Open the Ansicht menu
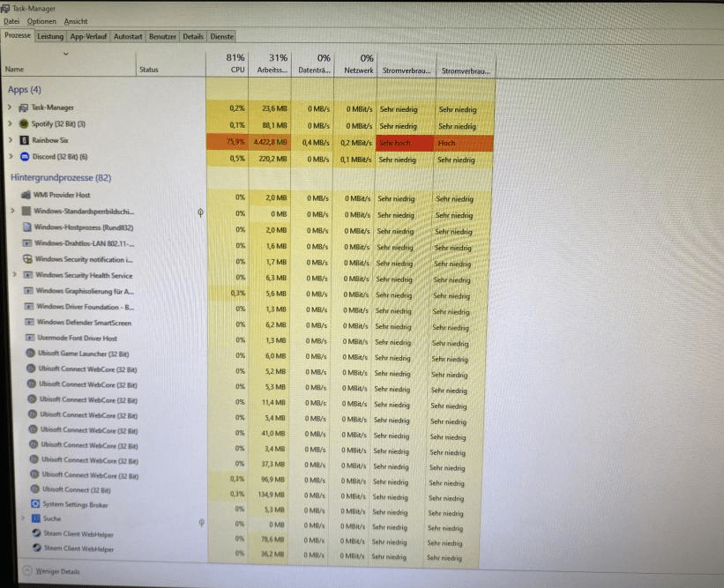The height and width of the screenshot is (588, 724). pyautogui.click(x=76, y=21)
